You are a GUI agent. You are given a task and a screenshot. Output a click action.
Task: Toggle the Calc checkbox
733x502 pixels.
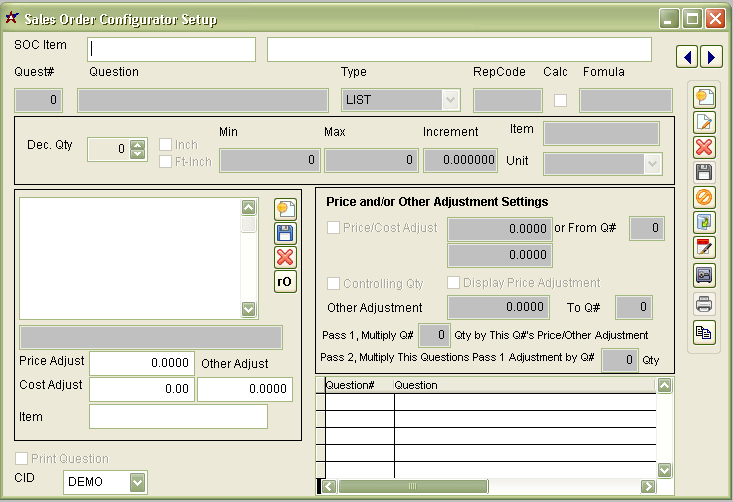(x=561, y=100)
